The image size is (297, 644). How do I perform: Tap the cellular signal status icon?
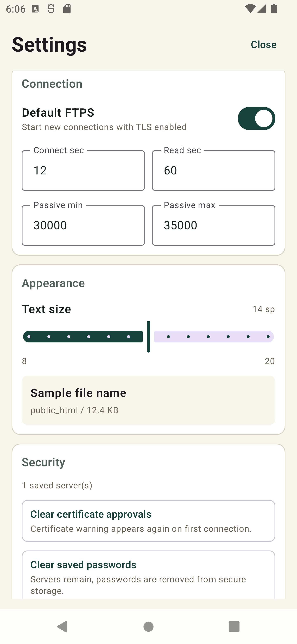point(262,9)
